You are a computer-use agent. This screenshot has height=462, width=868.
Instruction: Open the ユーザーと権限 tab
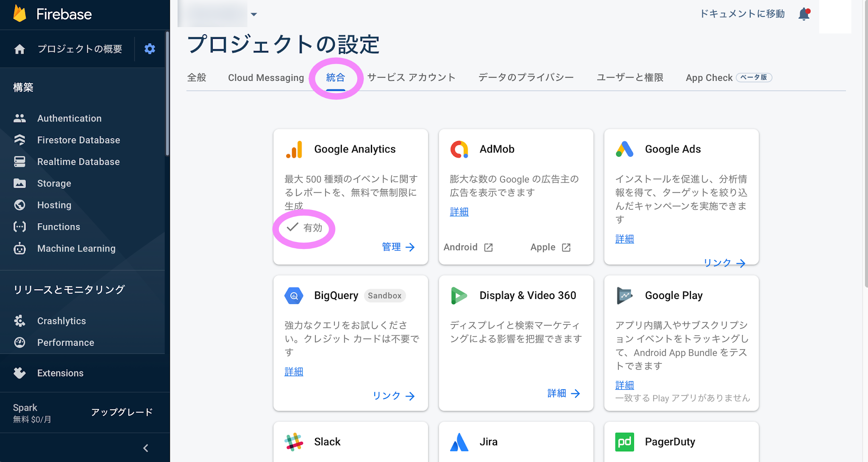point(630,77)
